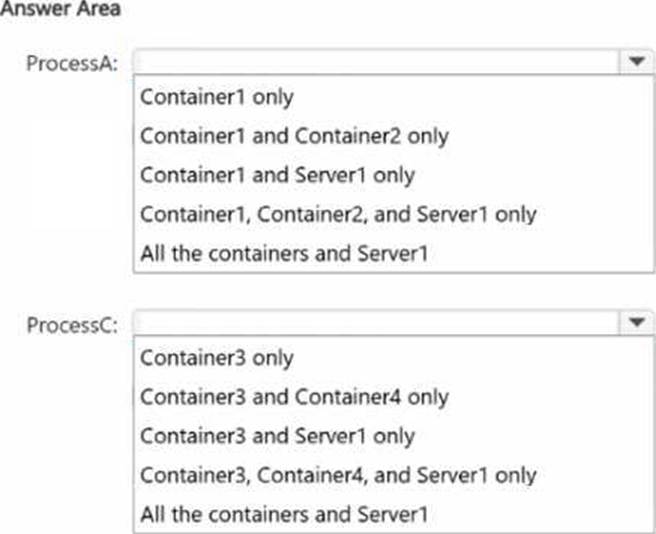The width and height of the screenshot is (656, 534).
Task: Click the 'Answer Area' heading
Action: [46, 10]
